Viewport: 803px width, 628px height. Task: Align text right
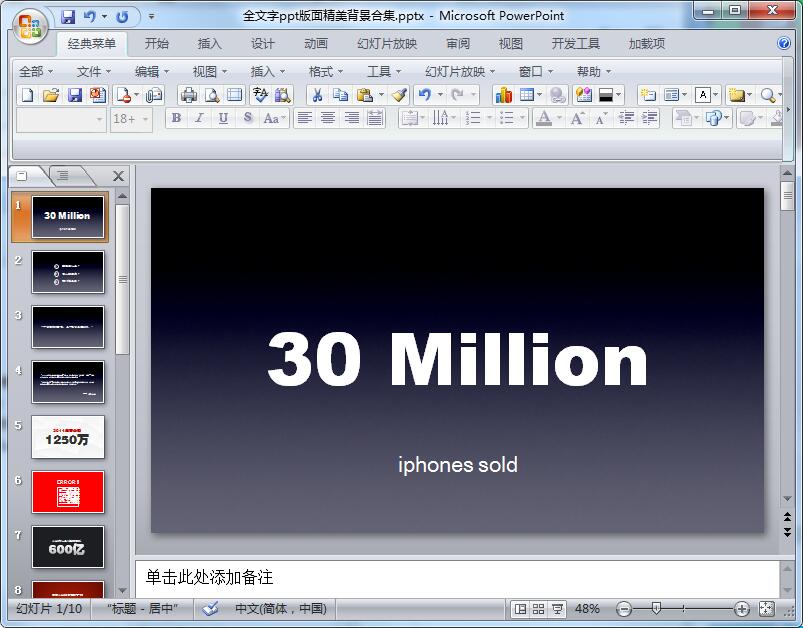tap(351, 119)
